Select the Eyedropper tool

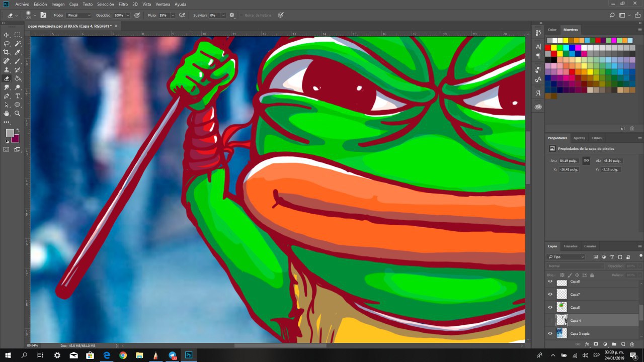(x=18, y=52)
